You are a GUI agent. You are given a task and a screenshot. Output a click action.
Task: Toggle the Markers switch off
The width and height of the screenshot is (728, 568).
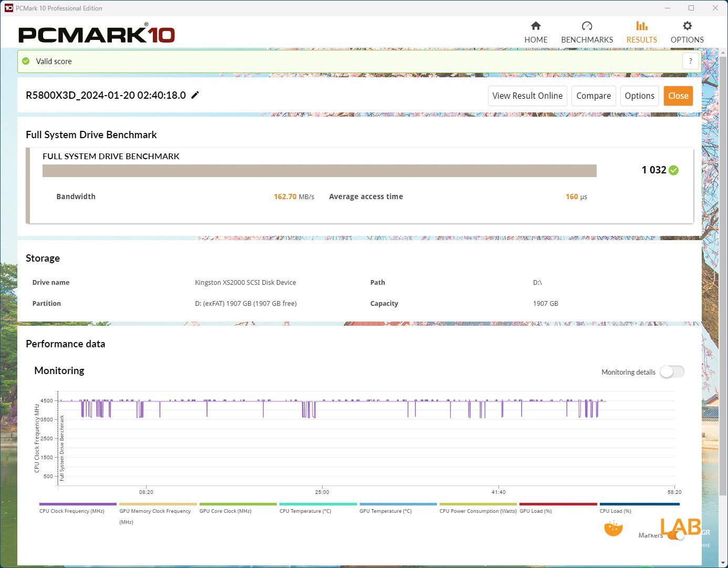677,535
